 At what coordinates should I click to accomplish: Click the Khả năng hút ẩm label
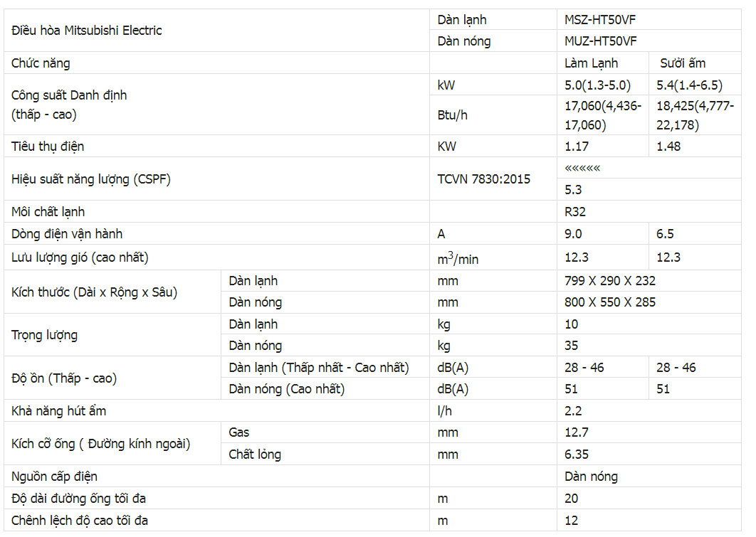[59, 411]
